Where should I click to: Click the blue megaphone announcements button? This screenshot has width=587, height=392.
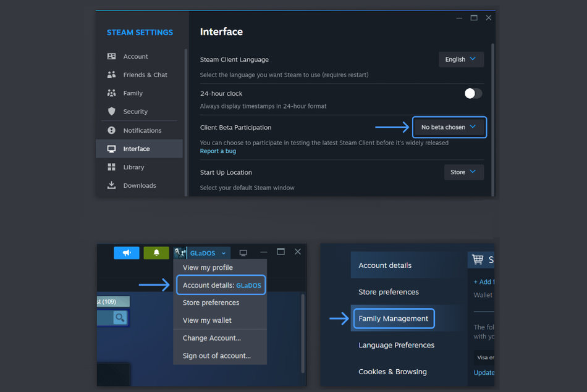pyautogui.click(x=127, y=253)
